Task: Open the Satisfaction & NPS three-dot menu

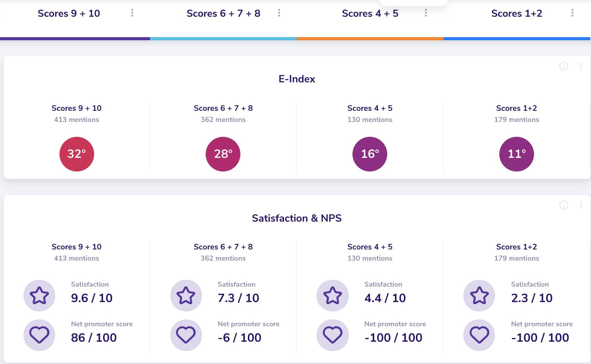Action: 581,205
